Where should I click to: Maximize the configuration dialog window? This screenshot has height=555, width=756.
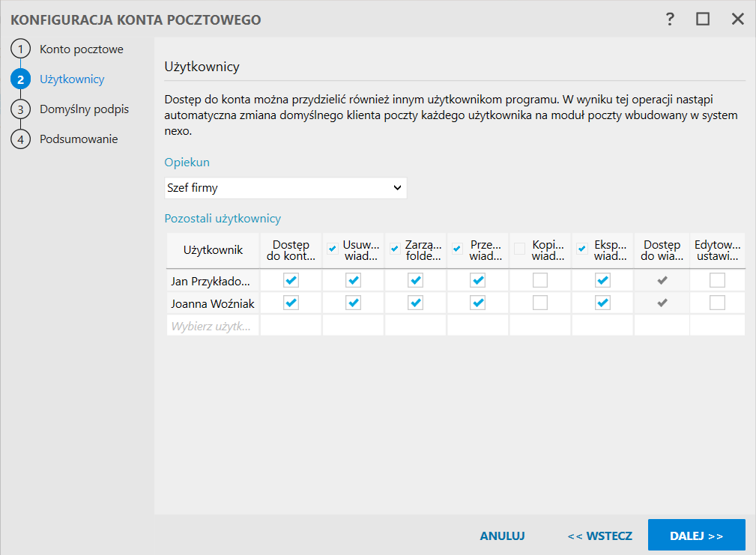tap(703, 19)
